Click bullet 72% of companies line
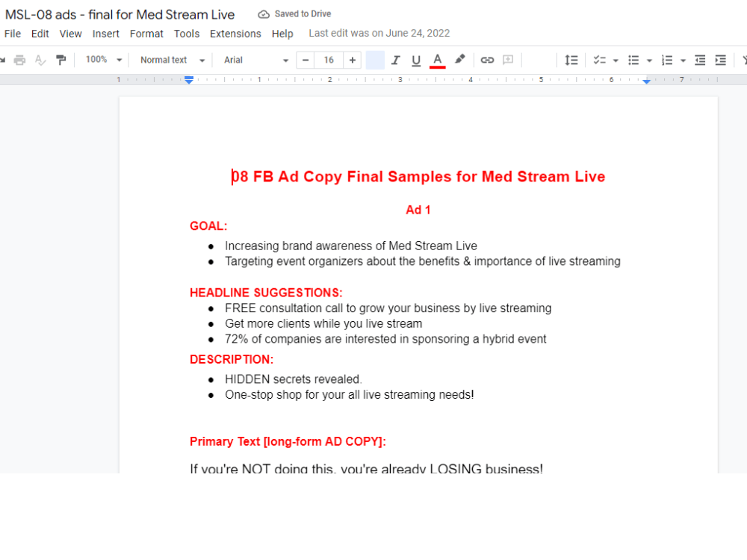The width and height of the screenshot is (747, 560). tap(385, 339)
